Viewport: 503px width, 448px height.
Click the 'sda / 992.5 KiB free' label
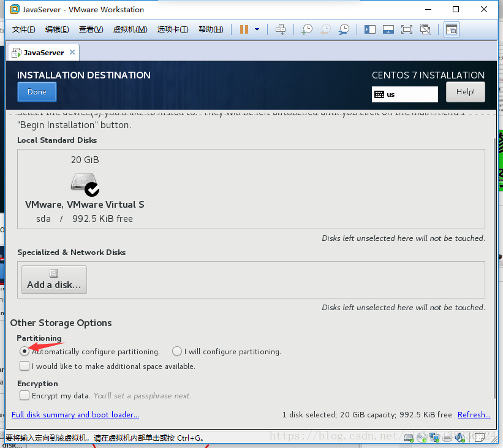(85, 219)
